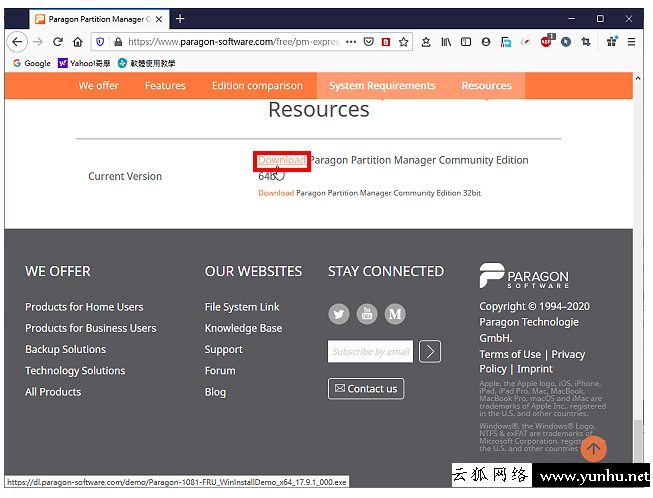The height and width of the screenshot is (498, 653).
Task: Open Backup Solutions link
Action: pos(65,349)
